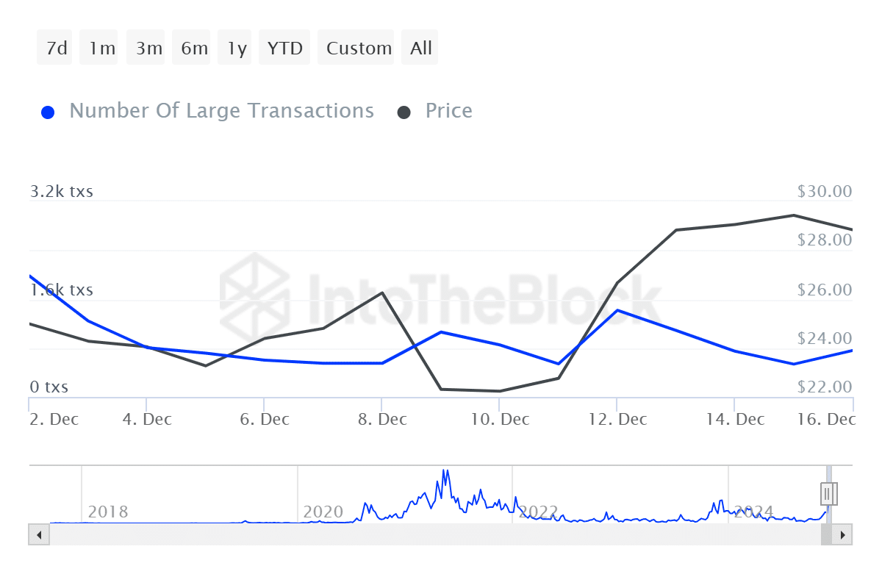The height and width of the screenshot is (588, 882).
Task: Toggle Number Of Large Transactions series
Action: pos(221,111)
